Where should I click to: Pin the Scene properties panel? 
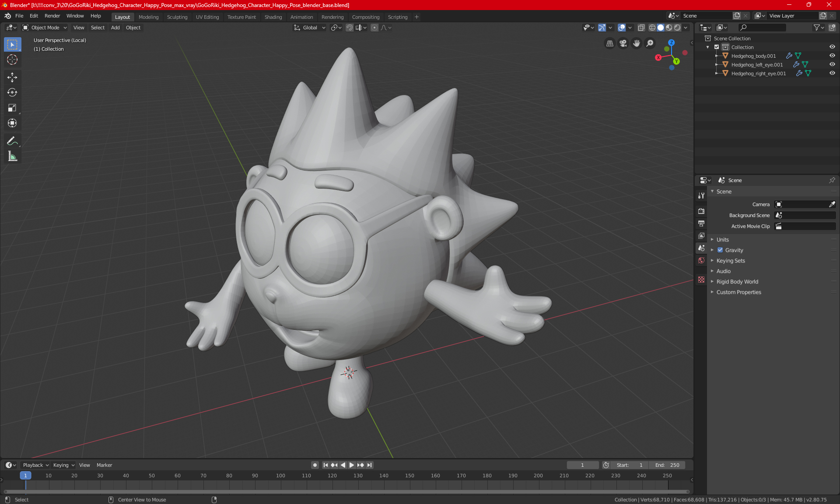click(x=832, y=180)
